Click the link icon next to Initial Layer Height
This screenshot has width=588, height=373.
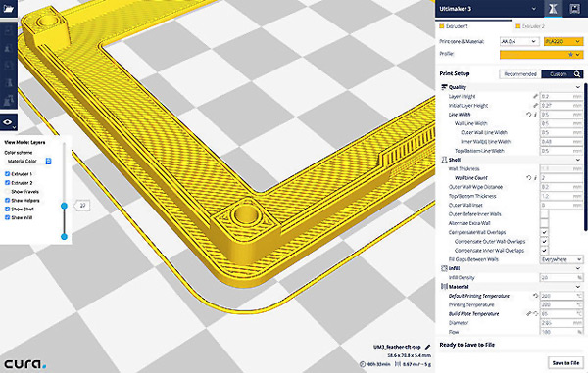(x=535, y=105)
